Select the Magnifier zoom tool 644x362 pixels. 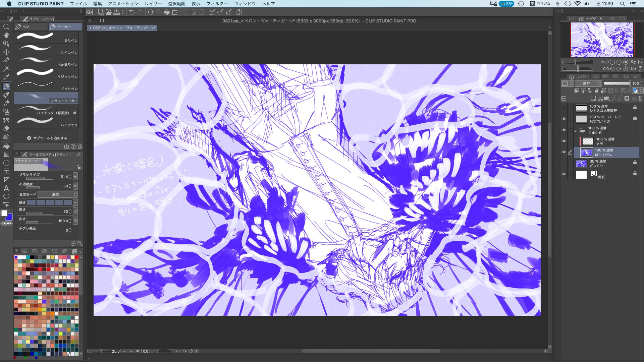[x=6, y=27]
